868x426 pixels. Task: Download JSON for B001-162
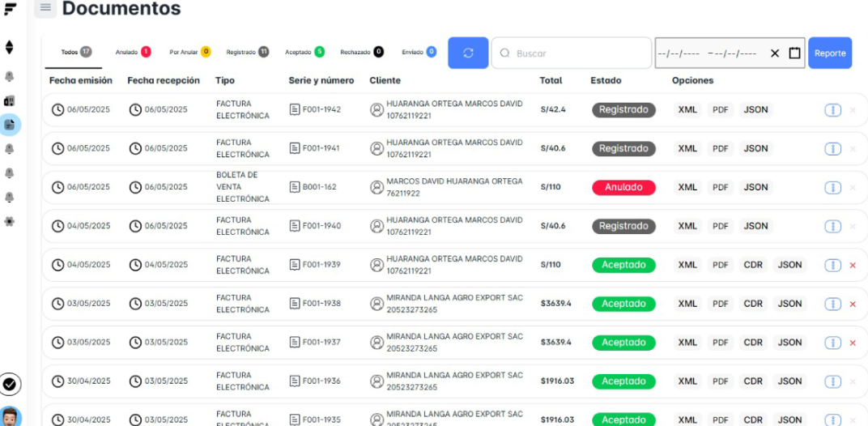click(755, 187)
